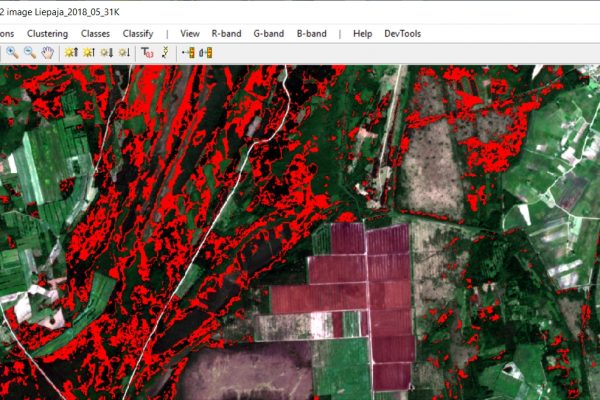This screenshot has width=600, height=400.
Task: Click the rightmost orange bar toolbar icon
Action: (x=205, y=53)
